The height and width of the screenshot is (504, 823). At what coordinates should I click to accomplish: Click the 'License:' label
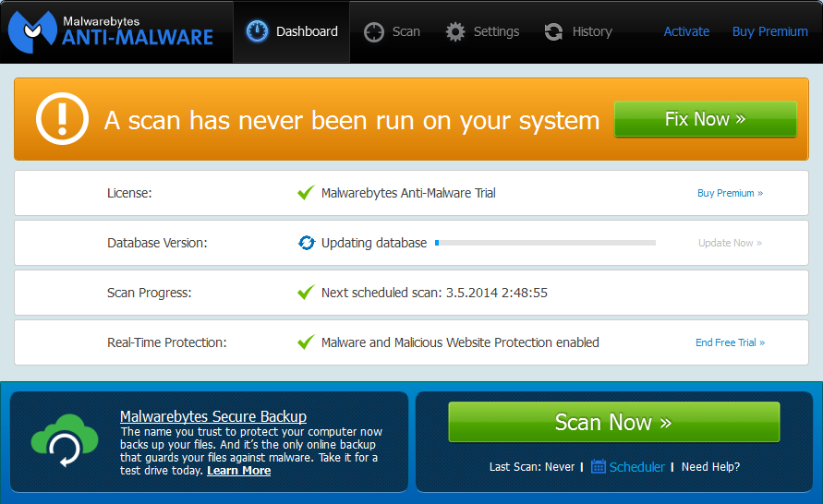(x=129, y=193)
